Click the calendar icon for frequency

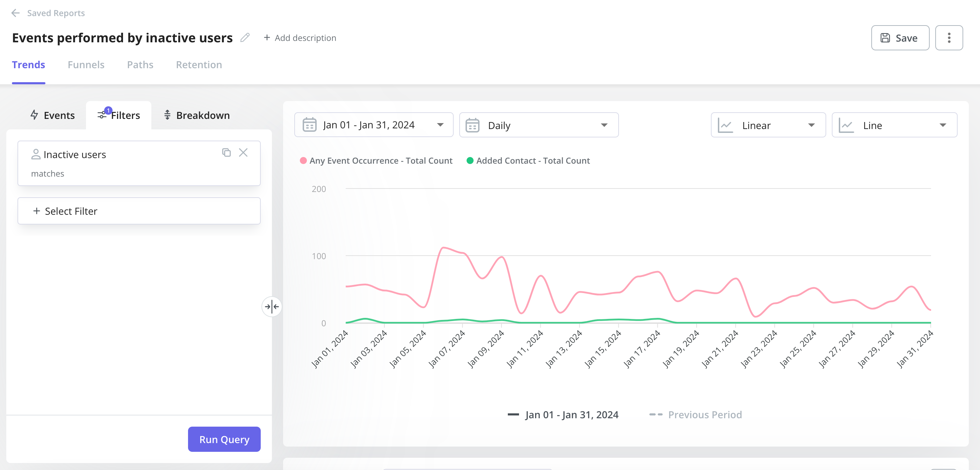click(473, 125)
